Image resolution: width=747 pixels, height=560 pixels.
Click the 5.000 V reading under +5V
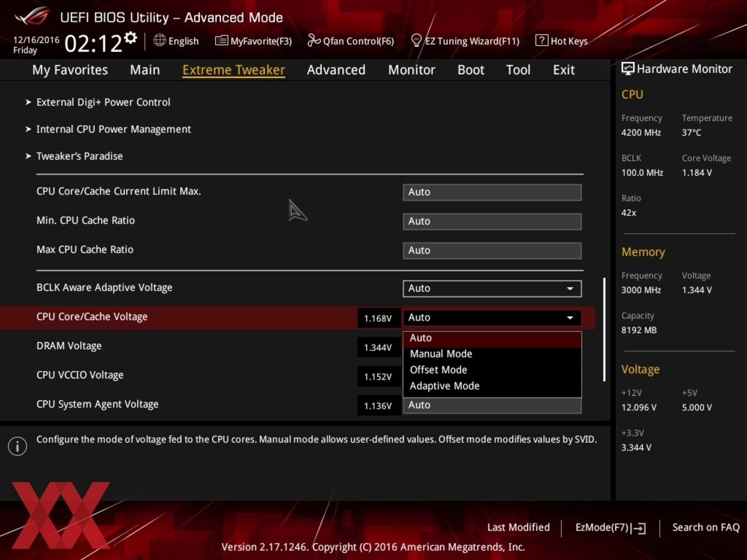pyautogui.click(x=697, y=407)
